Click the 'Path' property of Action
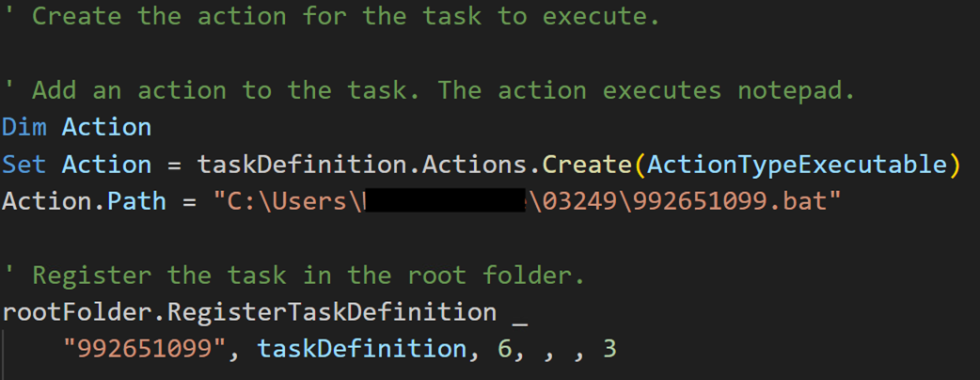The height and width of the screenshot is (380, 980). (137, 201)
